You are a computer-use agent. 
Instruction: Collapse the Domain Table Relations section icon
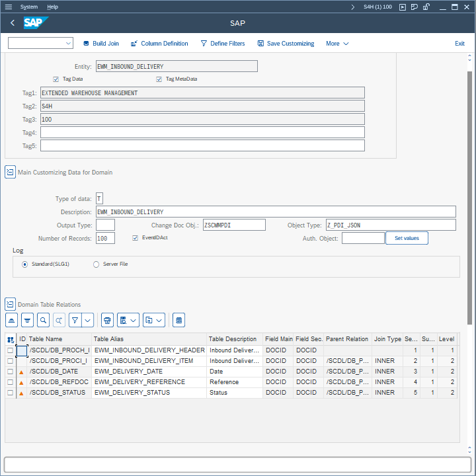click(10, 304)
